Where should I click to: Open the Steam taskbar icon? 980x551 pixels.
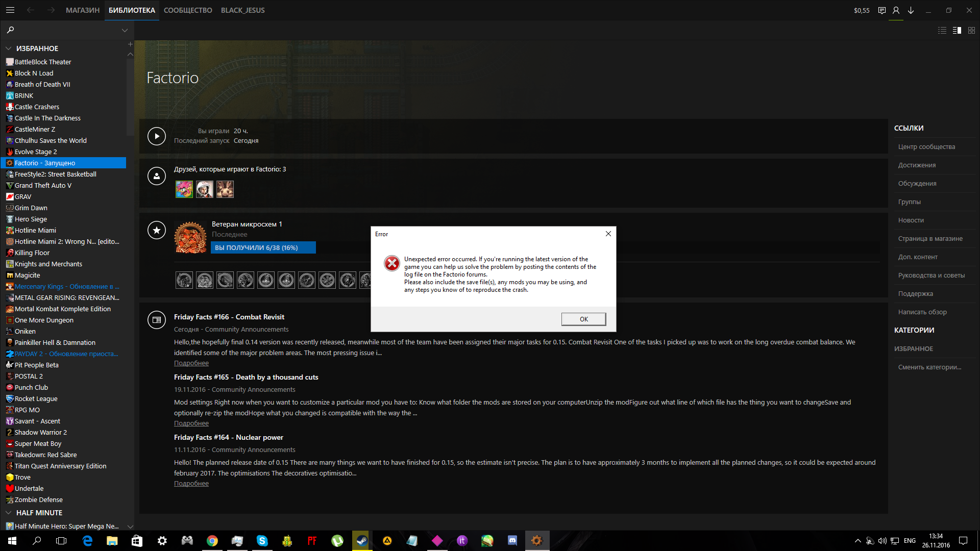[x=362, y=541]
